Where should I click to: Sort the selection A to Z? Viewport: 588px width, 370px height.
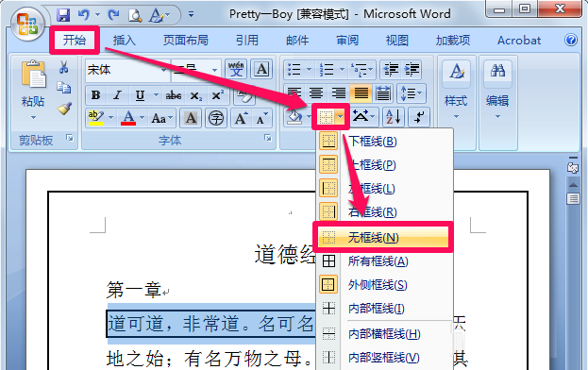click(x=394, y=117)
